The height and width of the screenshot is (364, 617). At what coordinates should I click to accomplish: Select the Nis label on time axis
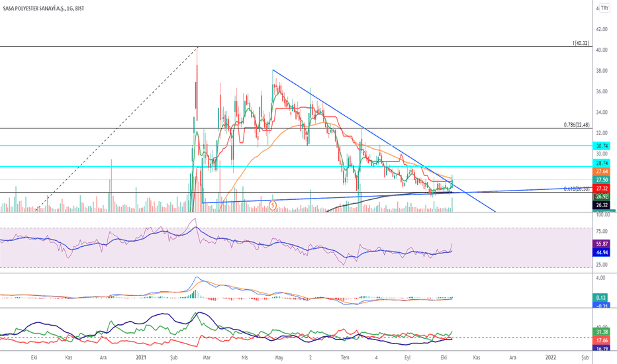[x=244, y=357]
